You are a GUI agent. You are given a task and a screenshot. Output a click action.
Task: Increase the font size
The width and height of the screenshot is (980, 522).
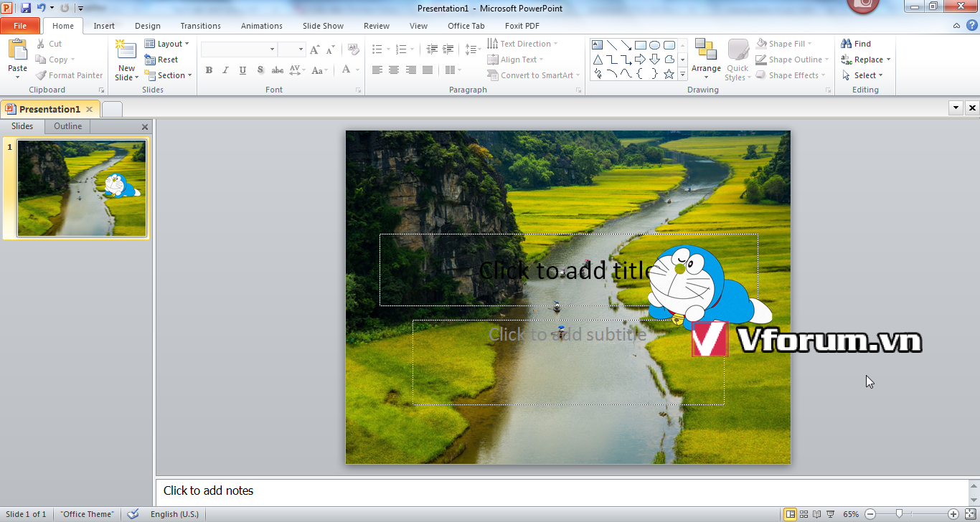(315, 49)
